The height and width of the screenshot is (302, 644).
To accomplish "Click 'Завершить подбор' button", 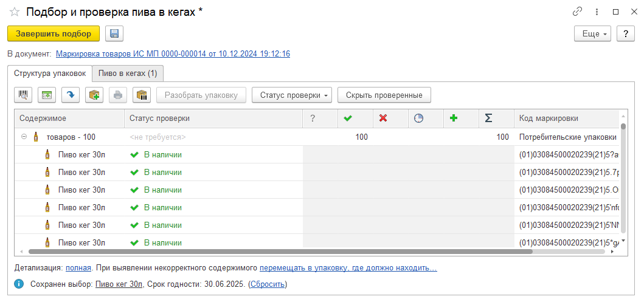I will (54, 33).
